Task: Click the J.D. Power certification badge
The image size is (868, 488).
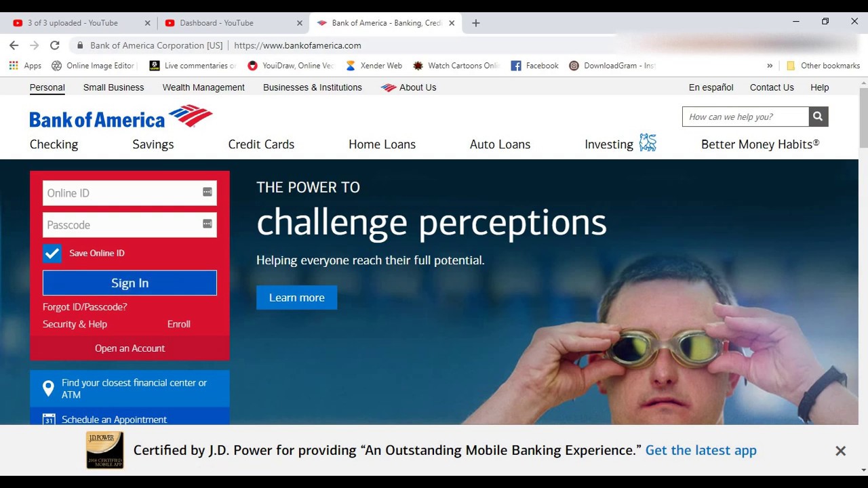Action: [x=105, y=450]
